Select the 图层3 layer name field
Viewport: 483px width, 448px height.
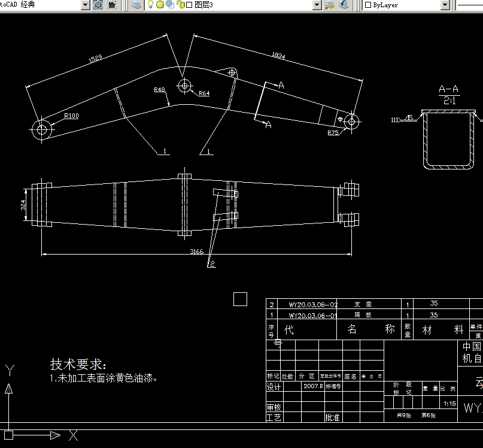pos(203,5)
